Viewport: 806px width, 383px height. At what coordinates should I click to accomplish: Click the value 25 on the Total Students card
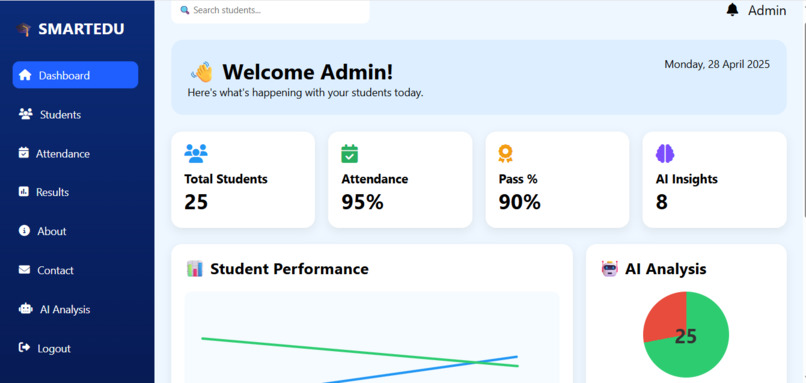pyautogui.click(x=196, y=202)
